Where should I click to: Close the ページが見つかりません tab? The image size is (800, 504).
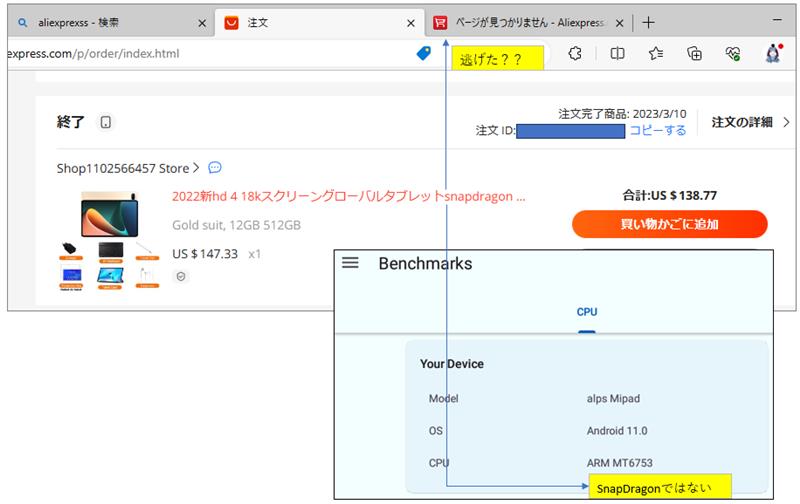click(x=619, y=23)
